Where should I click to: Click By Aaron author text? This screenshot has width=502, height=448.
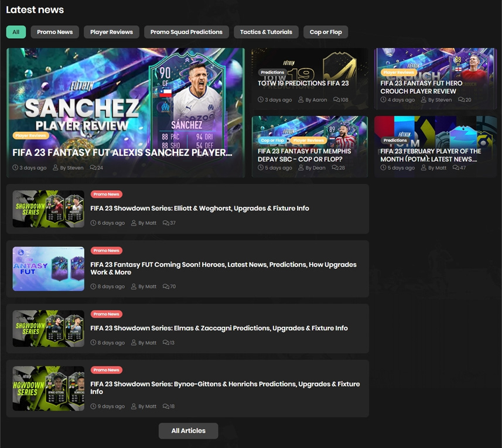[316, 100]
